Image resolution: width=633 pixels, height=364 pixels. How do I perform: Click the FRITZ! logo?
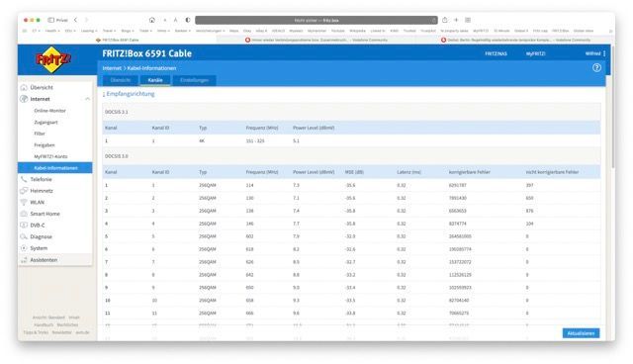click(x=53, y=59)
